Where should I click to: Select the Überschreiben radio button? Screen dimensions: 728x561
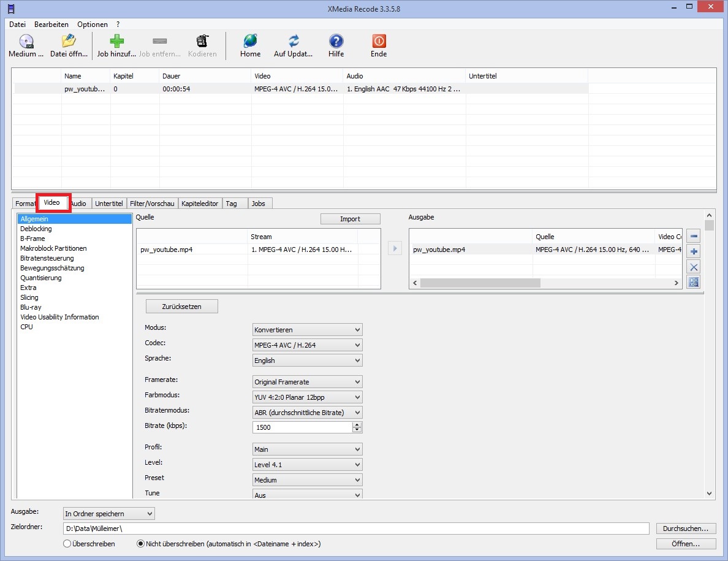[67, 544]
